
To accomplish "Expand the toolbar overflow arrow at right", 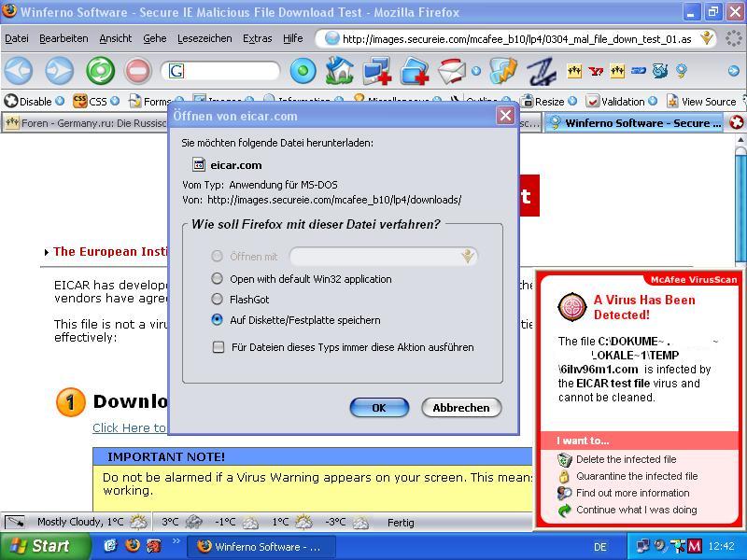I will (734, 71).
